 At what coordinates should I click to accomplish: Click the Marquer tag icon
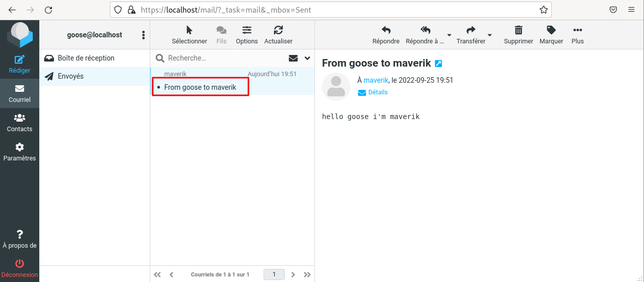[551, 31]
